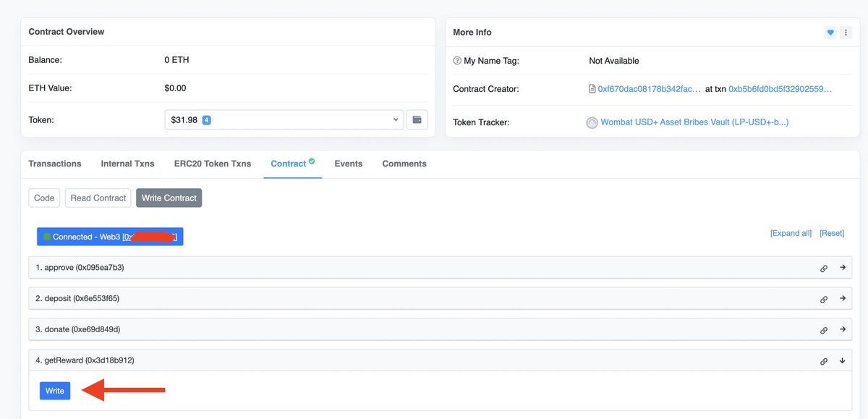This screenshot has height=419, width=868.
Task: Collapse the getReward function arrow
Action: [843, 360]
